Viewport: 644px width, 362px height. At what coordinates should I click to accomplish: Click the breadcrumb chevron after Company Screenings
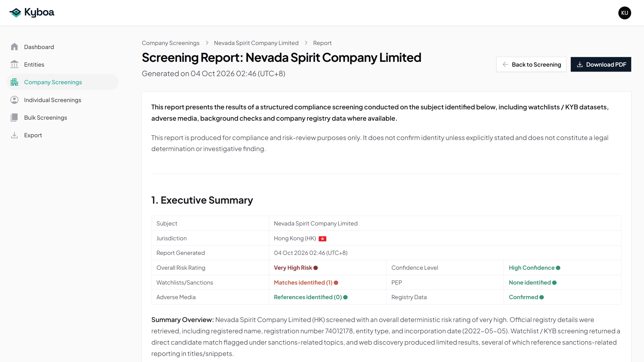207,43
